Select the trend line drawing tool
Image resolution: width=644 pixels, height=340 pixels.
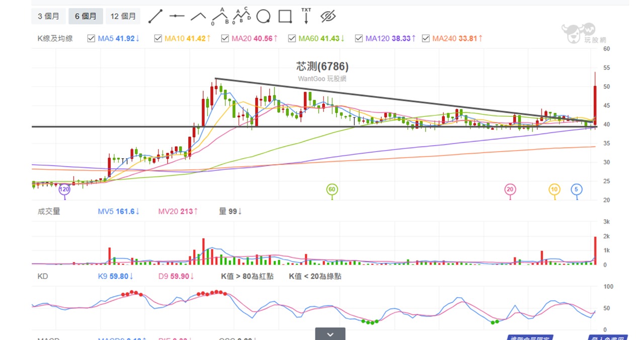coord(155,16)
